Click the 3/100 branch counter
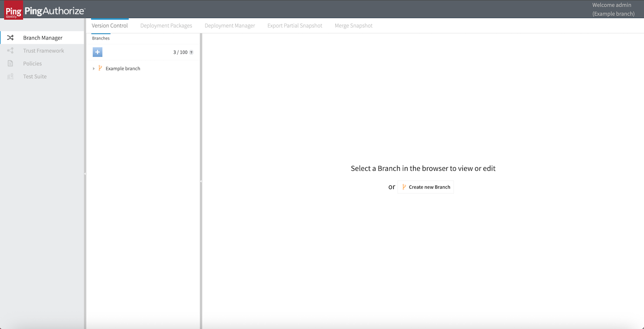The image size is (644, 329). [x=181, y=52]
